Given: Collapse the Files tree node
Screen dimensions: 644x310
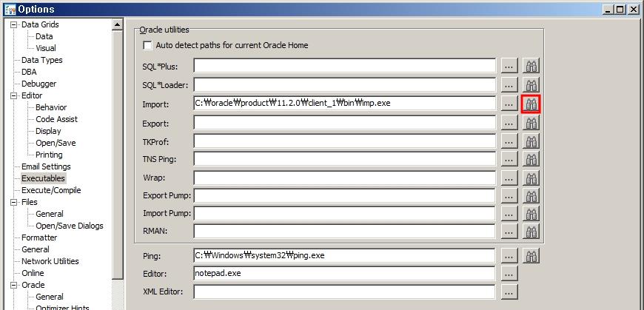Looking at the screenshot, I should click(14, 202).
